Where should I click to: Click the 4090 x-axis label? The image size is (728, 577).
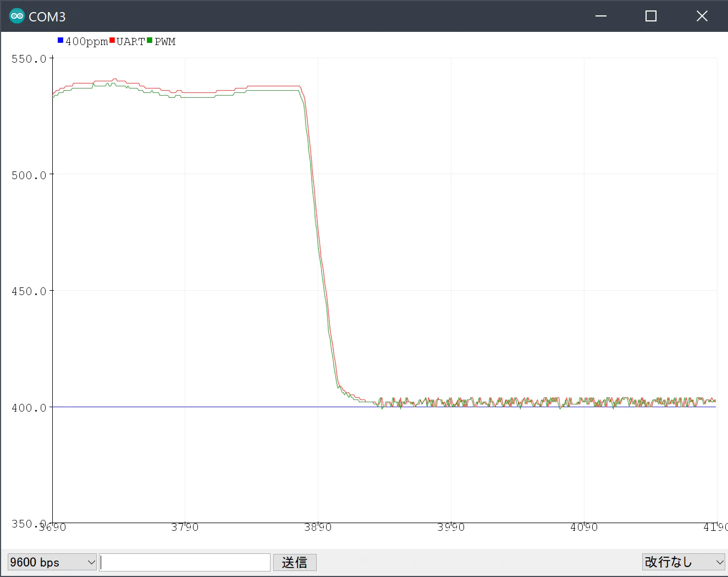tap(584, 528)
